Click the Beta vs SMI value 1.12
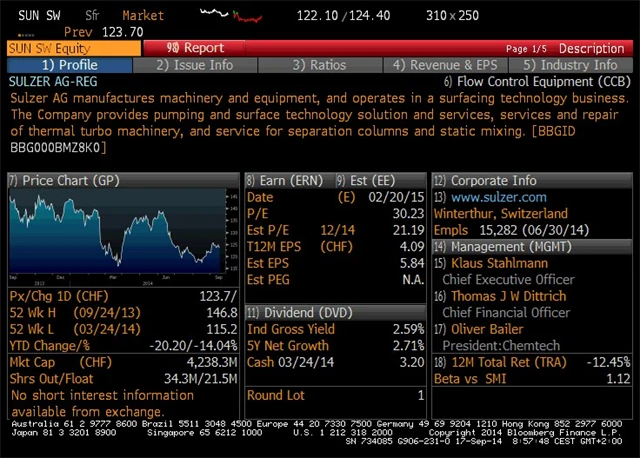The width and height of the screenshot is (640, 458). tap(618, 379)
